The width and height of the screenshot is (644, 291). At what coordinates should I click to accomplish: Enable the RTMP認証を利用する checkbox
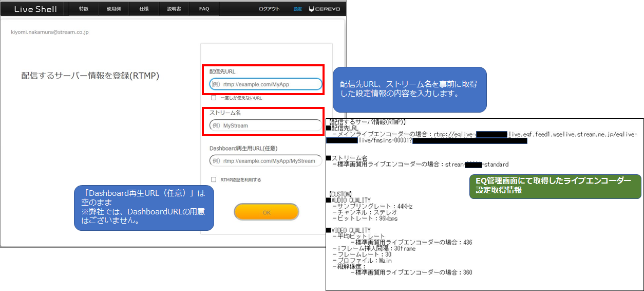tap(214, 179)
